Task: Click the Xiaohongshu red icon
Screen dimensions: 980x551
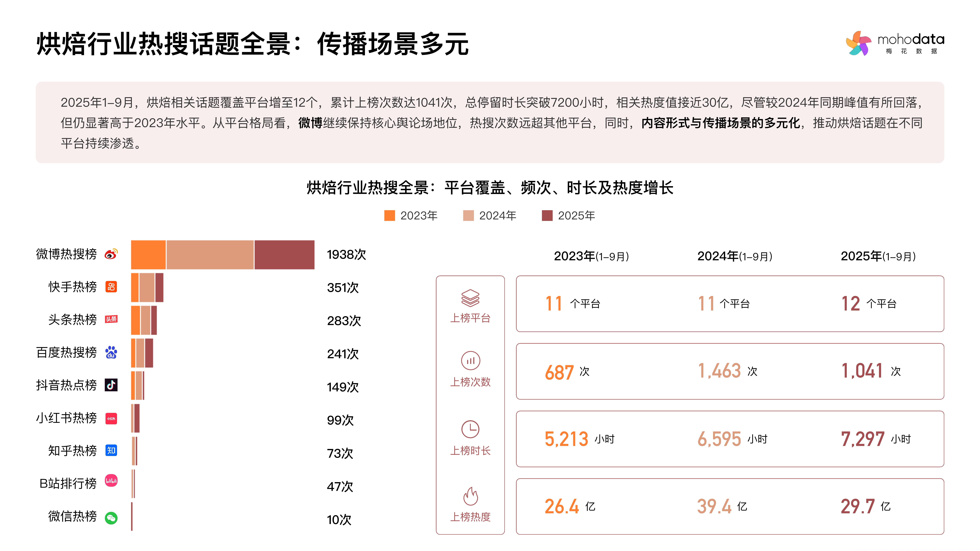Action: [111, 418]
